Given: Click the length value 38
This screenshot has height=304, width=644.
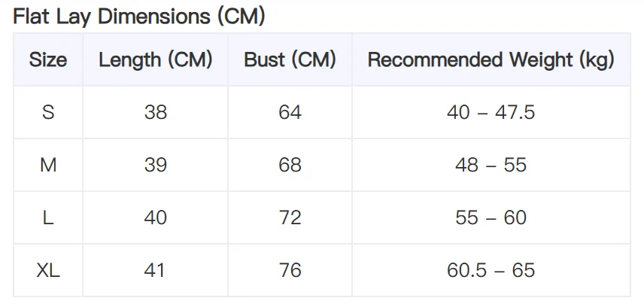Looking at the screenshot, I should [155, 112].
